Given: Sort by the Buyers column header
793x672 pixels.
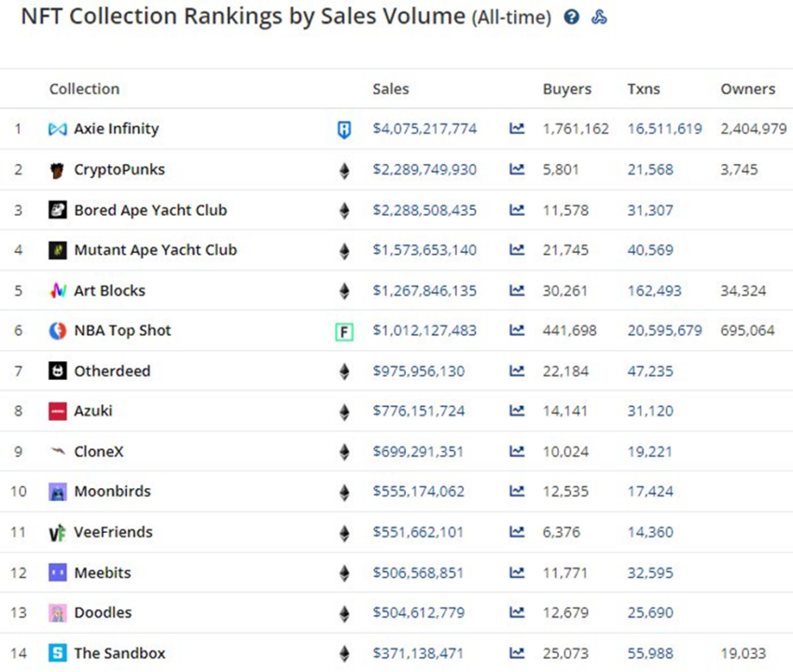Looking at the screenshot, I should click(x=567, y=89).
